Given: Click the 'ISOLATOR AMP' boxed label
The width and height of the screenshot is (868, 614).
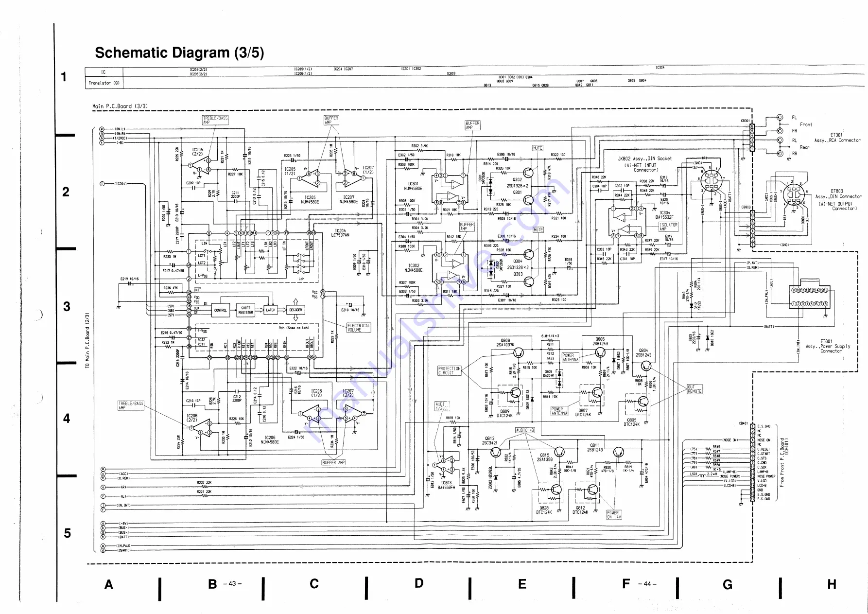Looking at the screenshot, I should [668, 227].
